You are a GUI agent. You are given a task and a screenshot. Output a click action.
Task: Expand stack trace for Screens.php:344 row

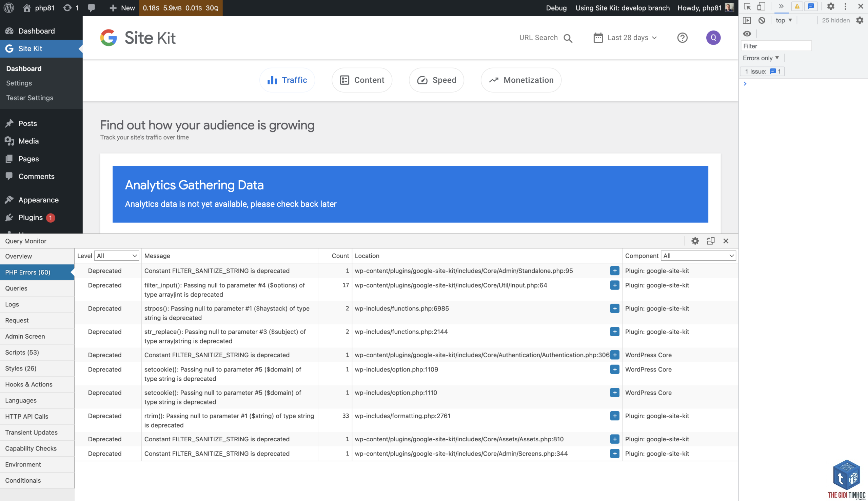click(x=614, y=453)
